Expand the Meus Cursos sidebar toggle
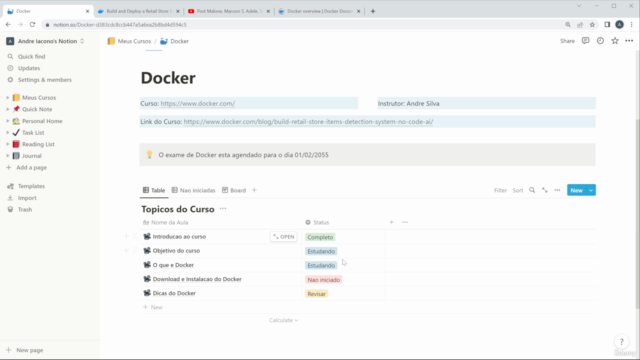The height and width of the screenshot is (360, 640). point(7,98)
